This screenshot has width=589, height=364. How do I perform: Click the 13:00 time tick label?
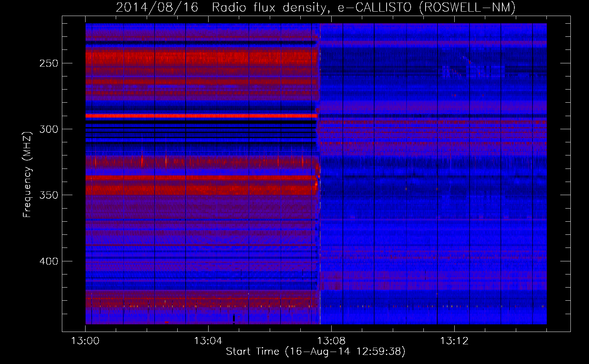tap(85, 341)
